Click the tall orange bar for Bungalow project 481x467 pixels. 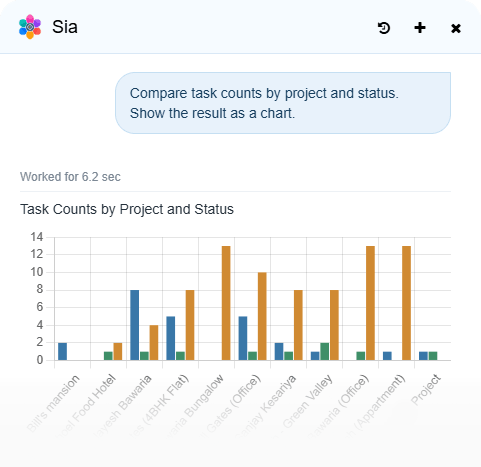tap(226, 303)
